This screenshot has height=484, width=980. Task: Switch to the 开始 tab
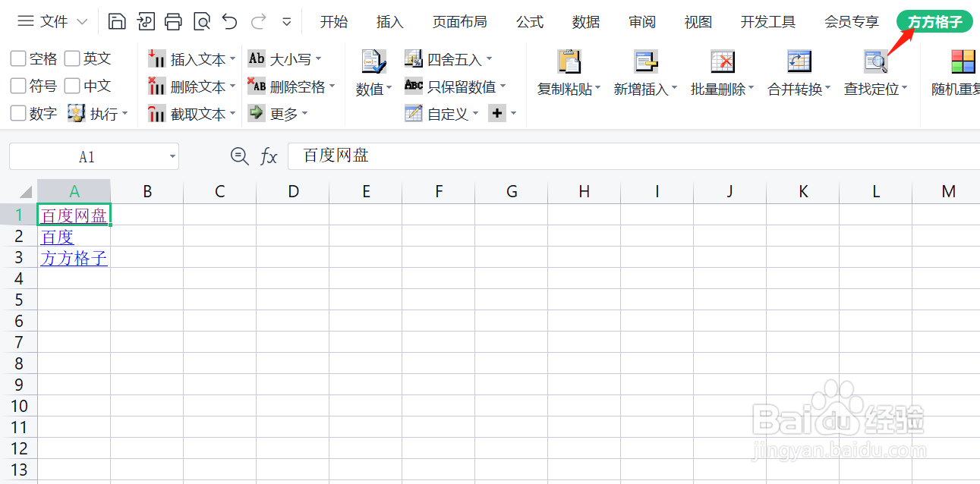click(x=334, y=22)
